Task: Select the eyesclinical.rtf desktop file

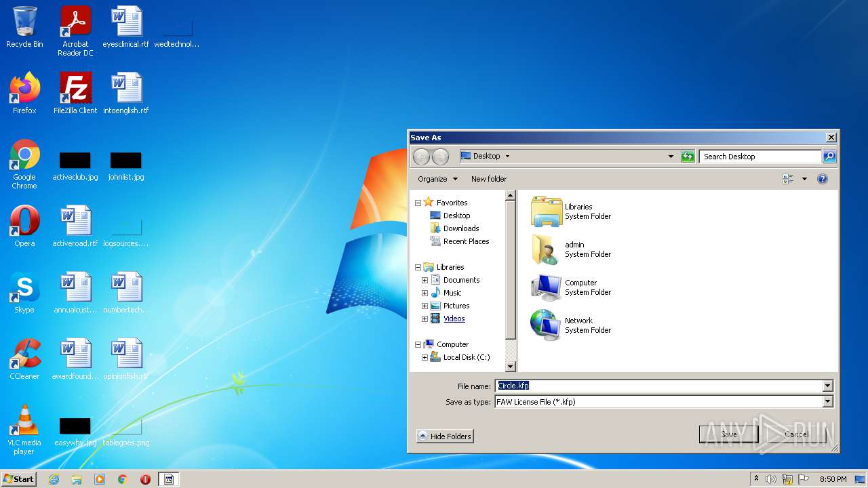Action: click(x=126, y=27)
